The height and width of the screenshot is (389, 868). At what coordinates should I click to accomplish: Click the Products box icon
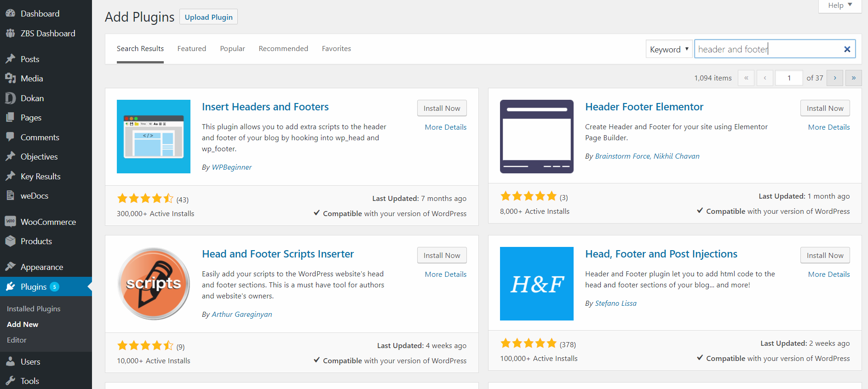tap(10, 241)
